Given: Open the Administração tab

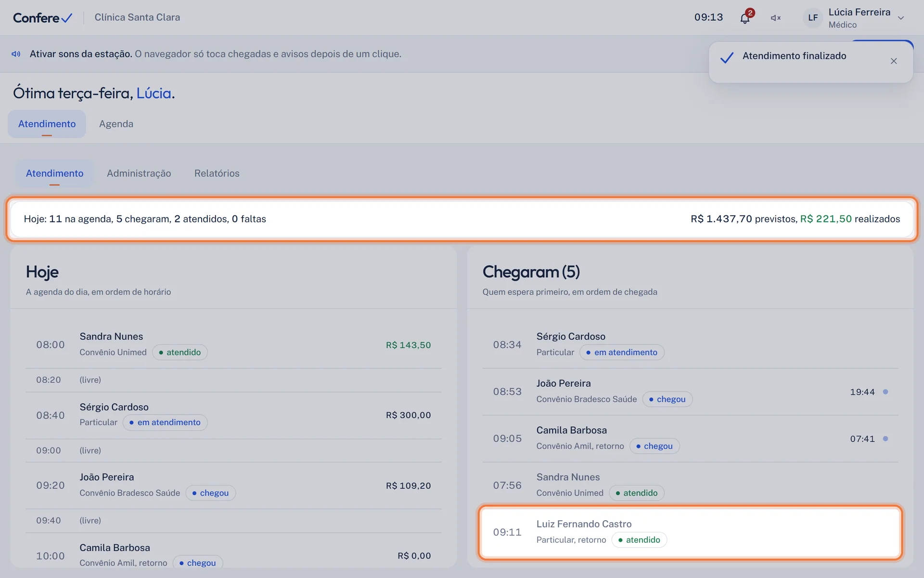Looking at the screenshot, I should [139, 173].
